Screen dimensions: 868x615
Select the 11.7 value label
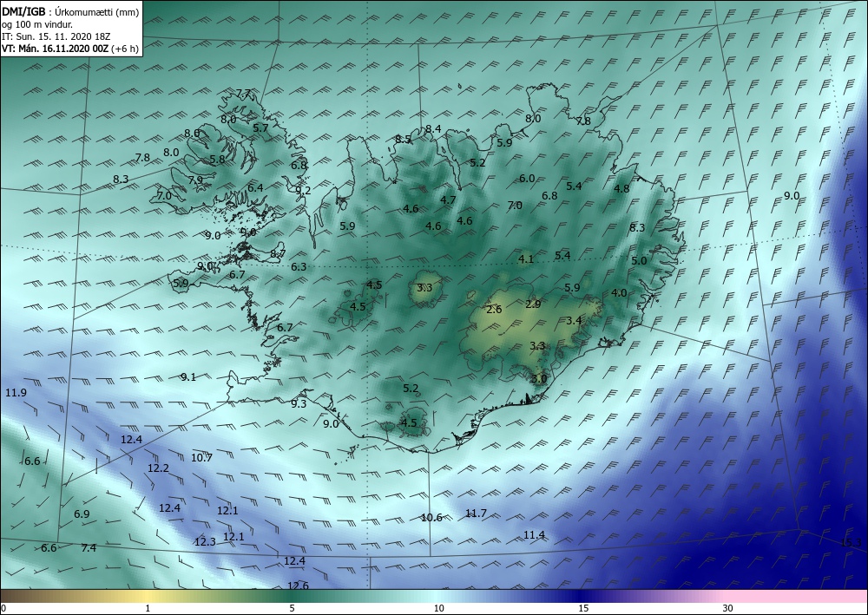[476, 514]
